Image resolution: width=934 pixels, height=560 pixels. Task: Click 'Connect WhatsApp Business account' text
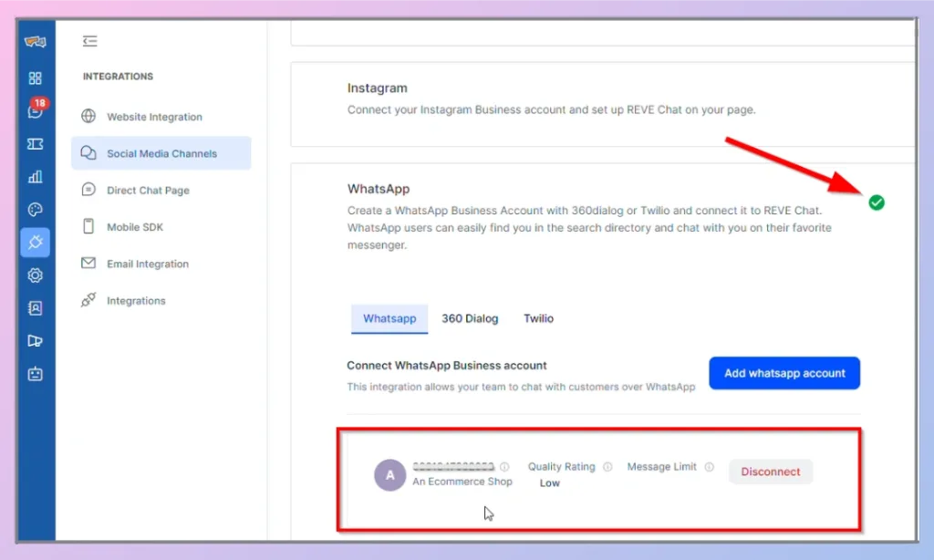(447, 365)
